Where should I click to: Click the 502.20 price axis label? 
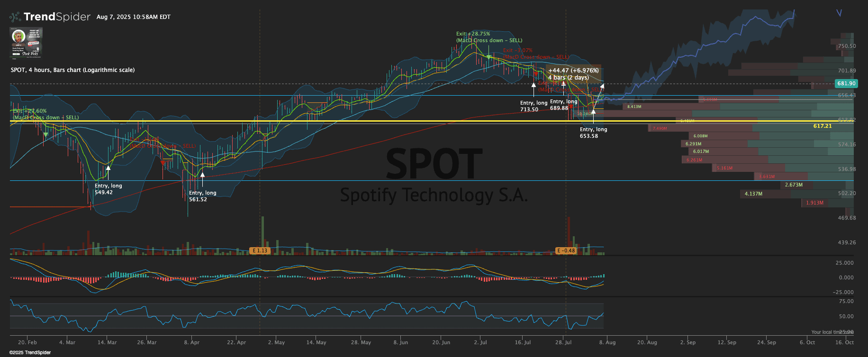[847, 193]
